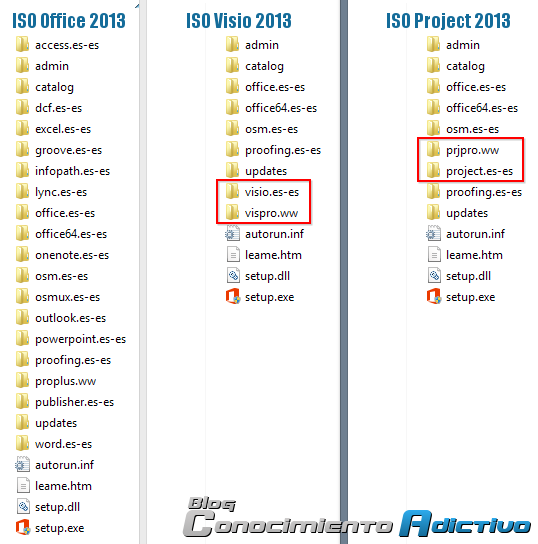The width and height of the screenshot is (538, 544).
Task: Click the prjpro.ww folder icon
Action: [x=433, y=150]
